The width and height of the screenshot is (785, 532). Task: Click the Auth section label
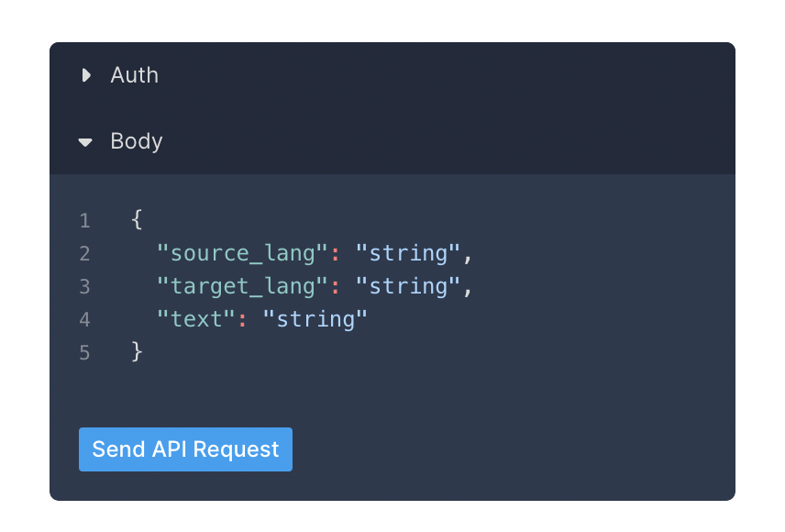[x=134, y=75]
